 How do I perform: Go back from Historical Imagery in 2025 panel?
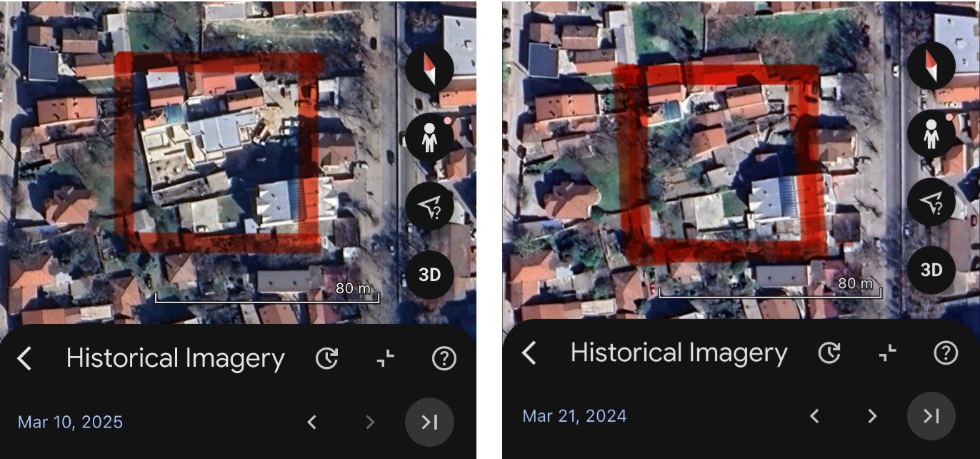(x=25, y=358)
